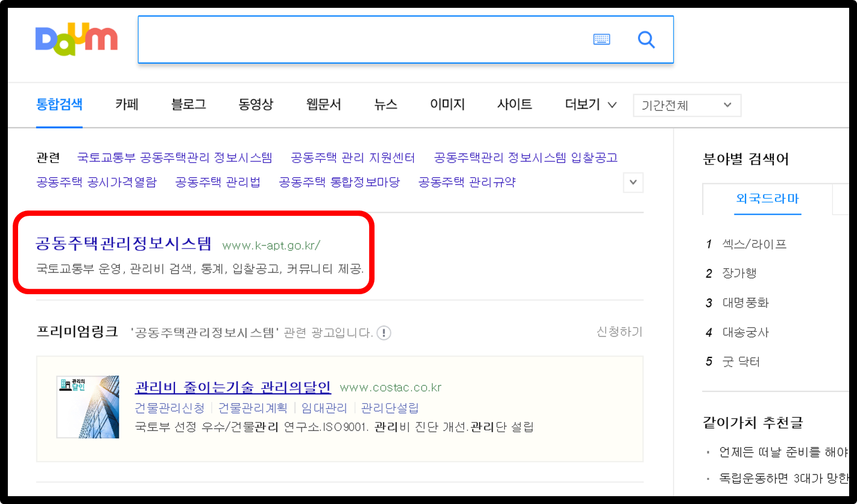Viewport: 857px width, 504px height.
Task: Click related search 국토교통부 공동주택관리 정보시스템
Action: (x=175, y=158)
